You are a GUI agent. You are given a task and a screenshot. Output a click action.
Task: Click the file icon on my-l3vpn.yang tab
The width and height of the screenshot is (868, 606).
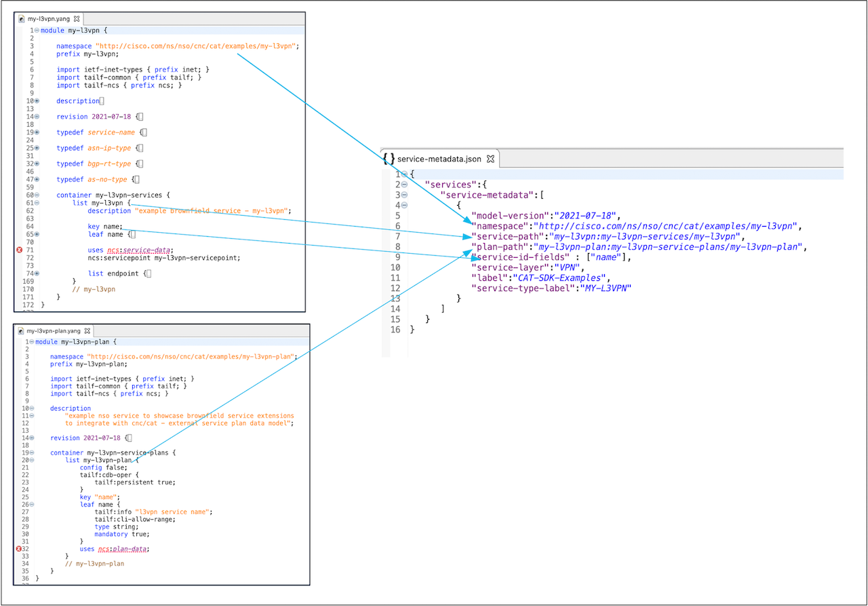[x=22, y=19]
